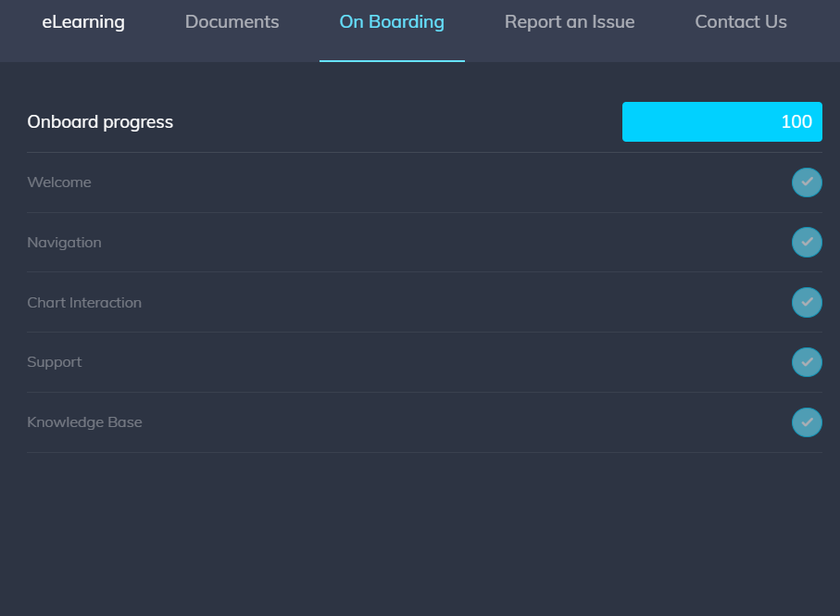Switch to the Documents tab

[x=232, y=22]
